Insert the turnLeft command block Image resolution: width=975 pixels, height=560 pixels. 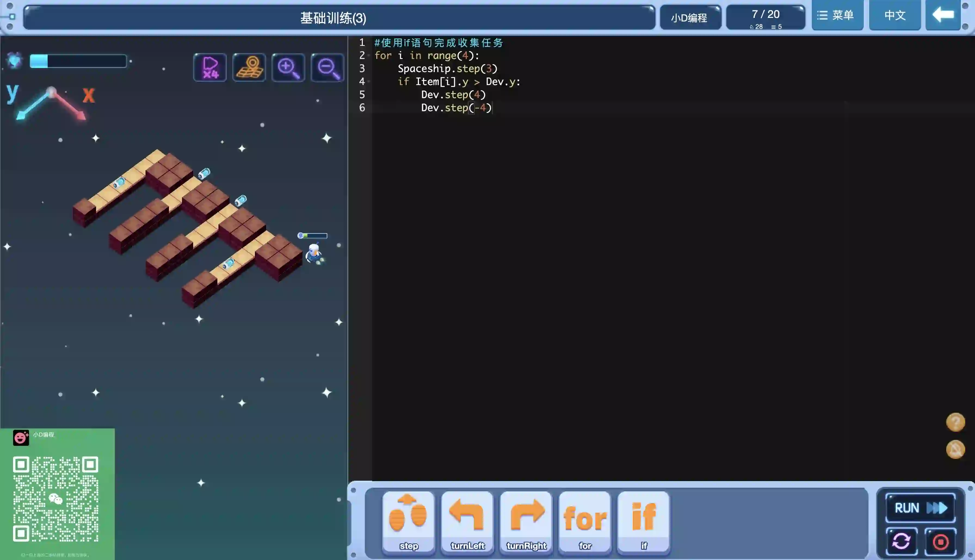(x=467, y=521)
